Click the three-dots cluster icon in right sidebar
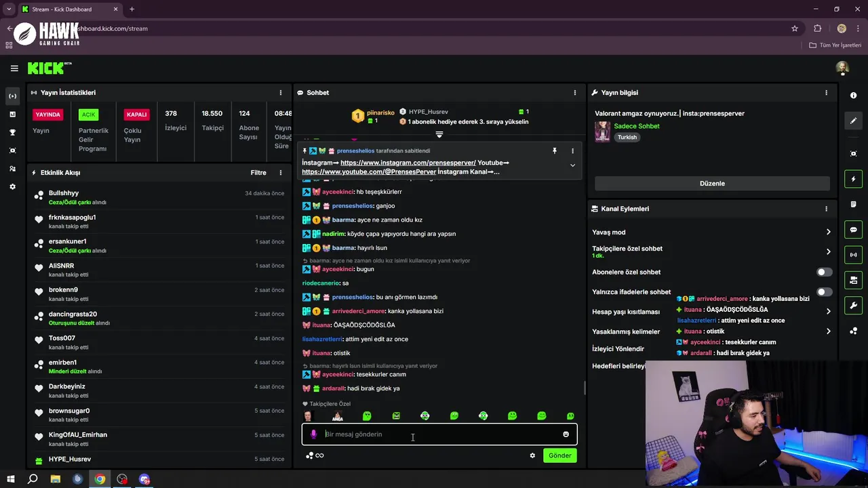 click(x=854, y=331)
